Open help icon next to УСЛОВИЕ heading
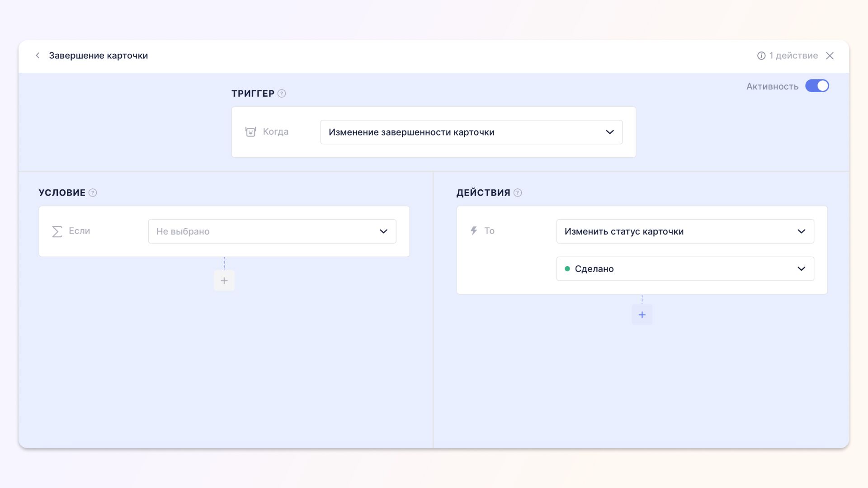This screenshot has height=488, width=868. click(93, 193)
